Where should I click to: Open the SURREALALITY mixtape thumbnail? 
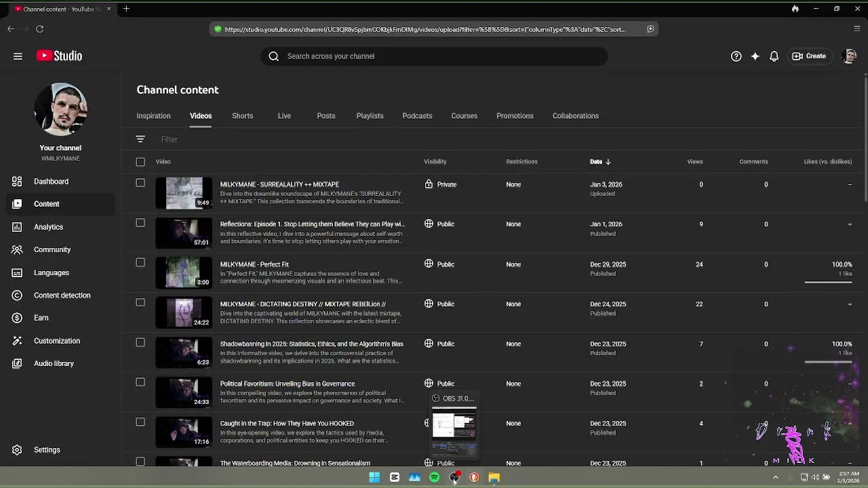pos(184,193)
